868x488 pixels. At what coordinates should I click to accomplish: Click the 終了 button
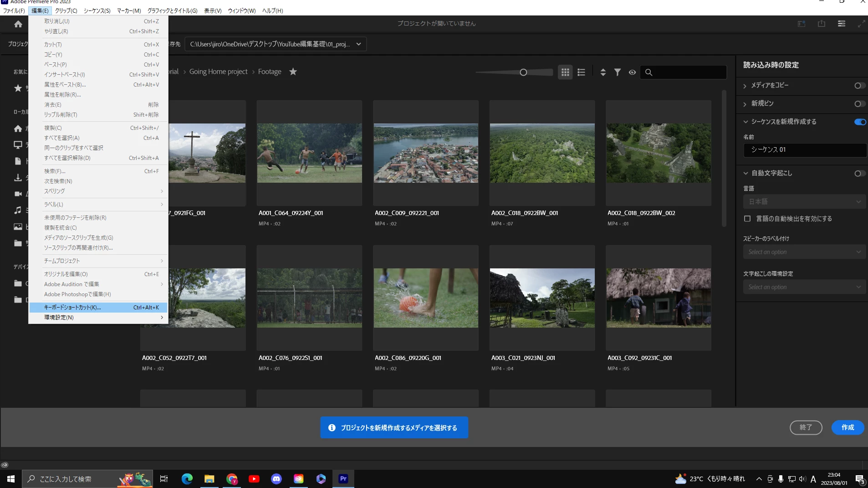pyautogui.click(x=806, y=427)
